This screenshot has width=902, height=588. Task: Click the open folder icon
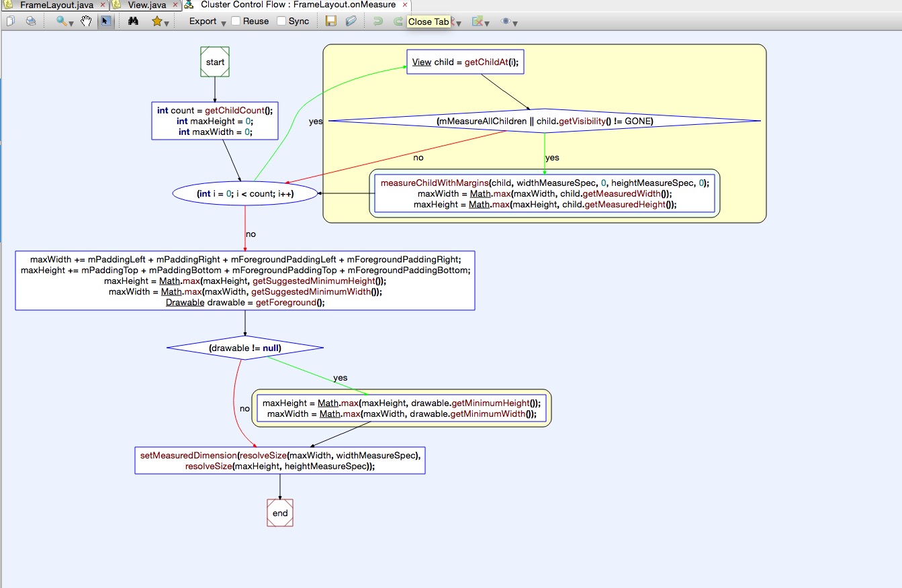pyautogui.click(x=351, y=21)
